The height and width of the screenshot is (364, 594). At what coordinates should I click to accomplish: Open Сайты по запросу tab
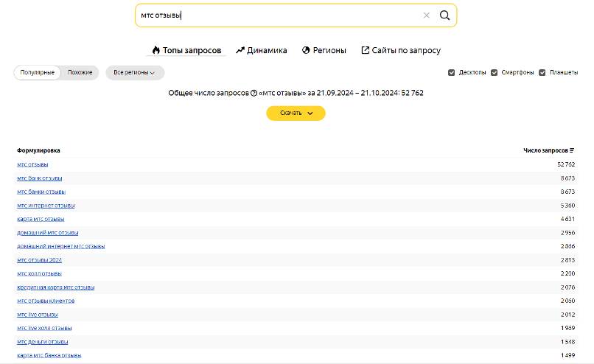[x=401, y=50]
